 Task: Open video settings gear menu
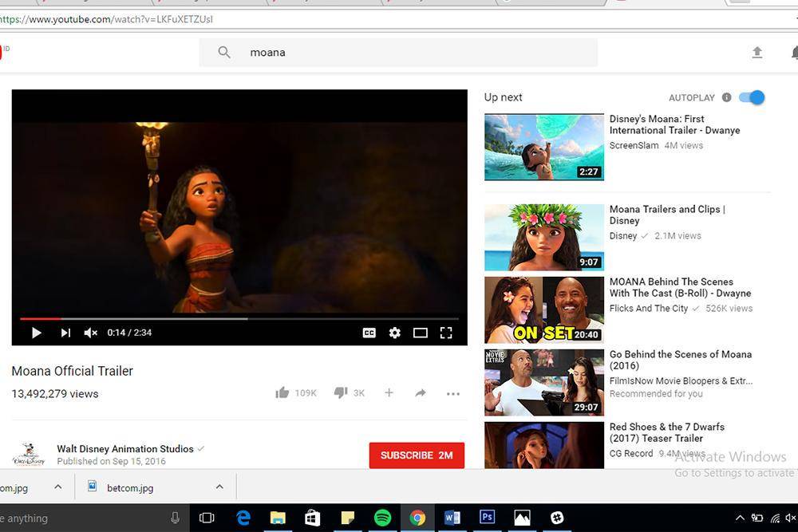(x=395, y=333)
